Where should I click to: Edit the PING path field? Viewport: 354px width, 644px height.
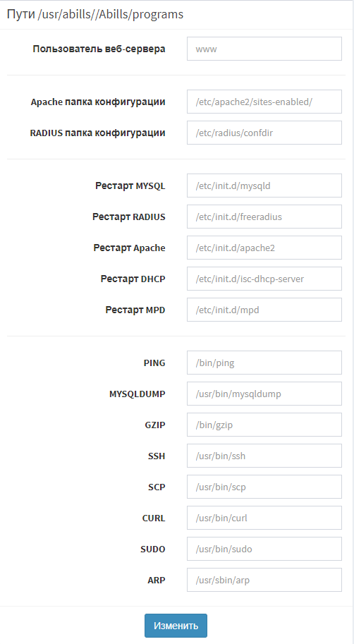click(x=264, y=363)
